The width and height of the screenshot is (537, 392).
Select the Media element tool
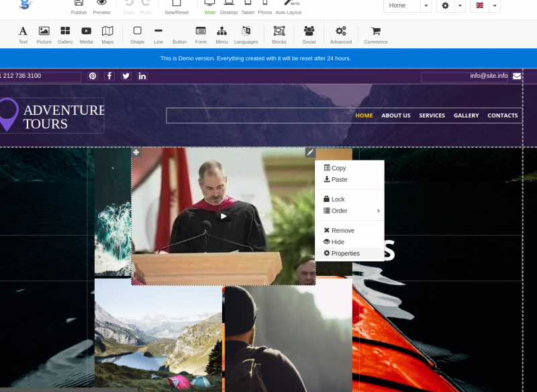(87, 35)
